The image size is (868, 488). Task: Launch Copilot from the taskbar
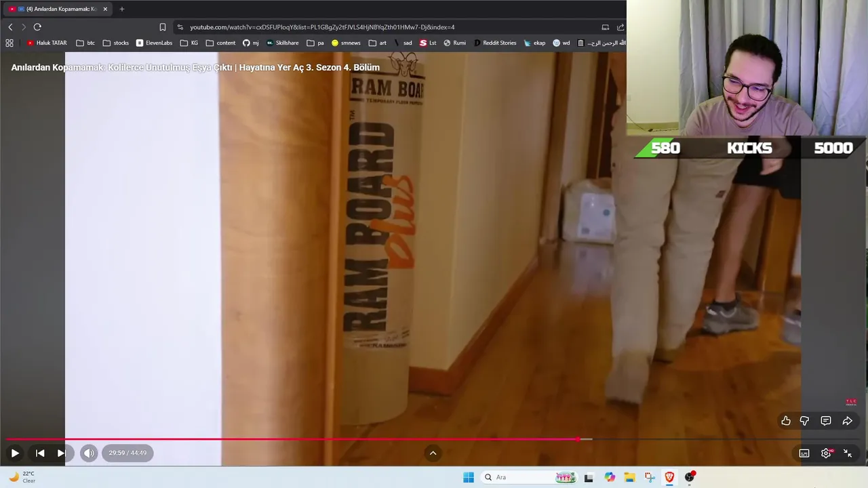coord(610,477)
